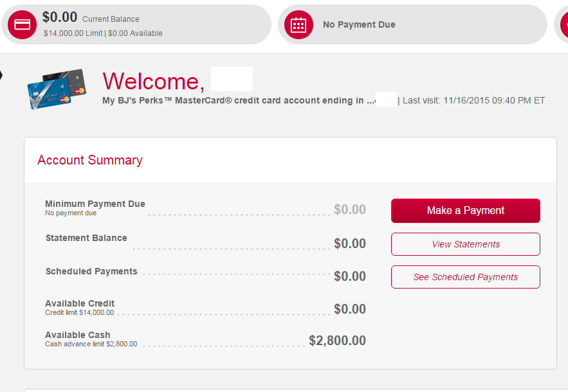
Task: Click the Available Cash label
Action: coord(78,335)
